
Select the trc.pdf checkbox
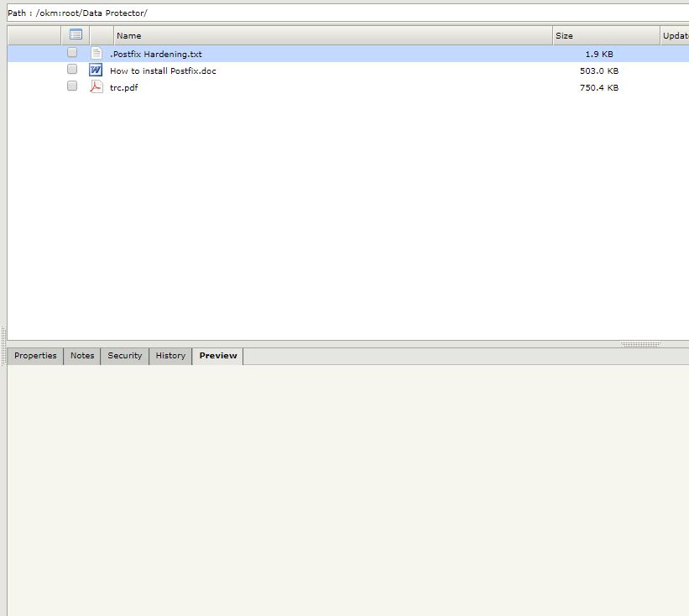[x=72, y=86]
